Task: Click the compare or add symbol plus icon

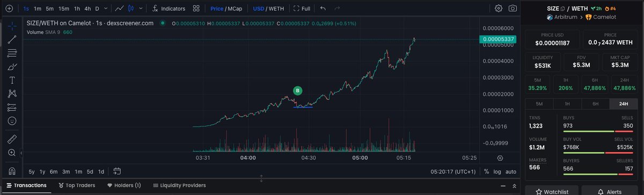Action: 9,9
